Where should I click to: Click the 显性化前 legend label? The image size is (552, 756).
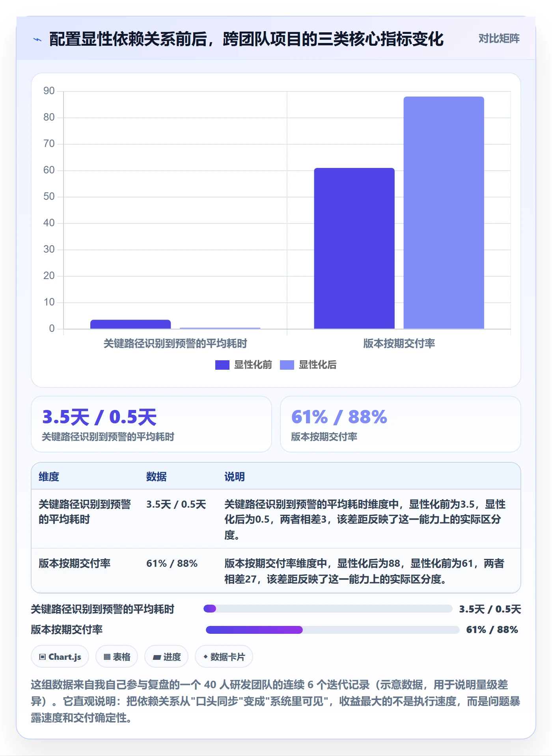pos(253,365)
